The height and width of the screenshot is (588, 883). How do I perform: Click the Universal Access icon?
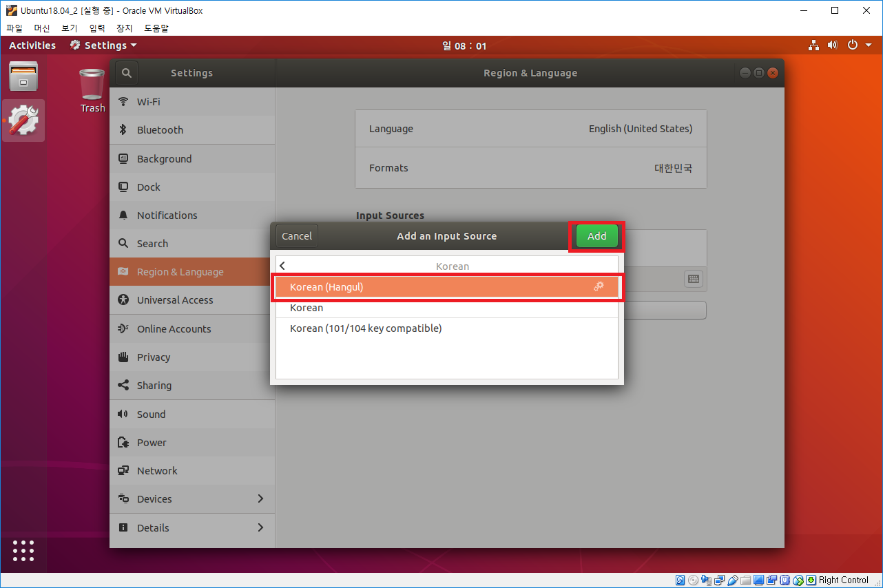123,300
